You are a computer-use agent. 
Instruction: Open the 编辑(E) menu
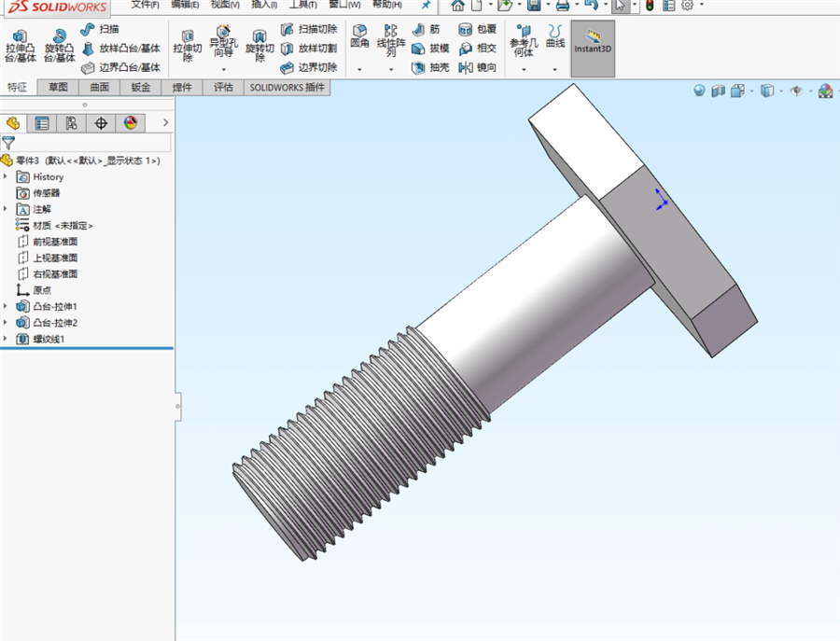(x=185, y=5)
